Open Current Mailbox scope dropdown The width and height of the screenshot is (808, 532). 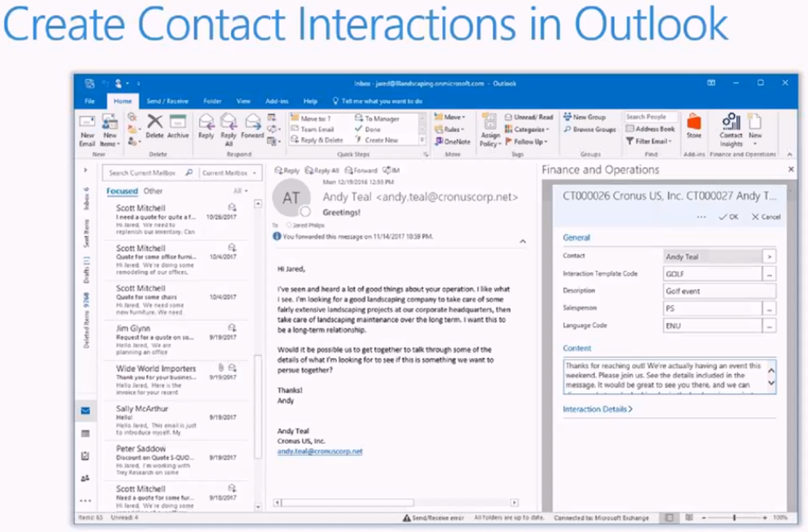pos(229,173)
